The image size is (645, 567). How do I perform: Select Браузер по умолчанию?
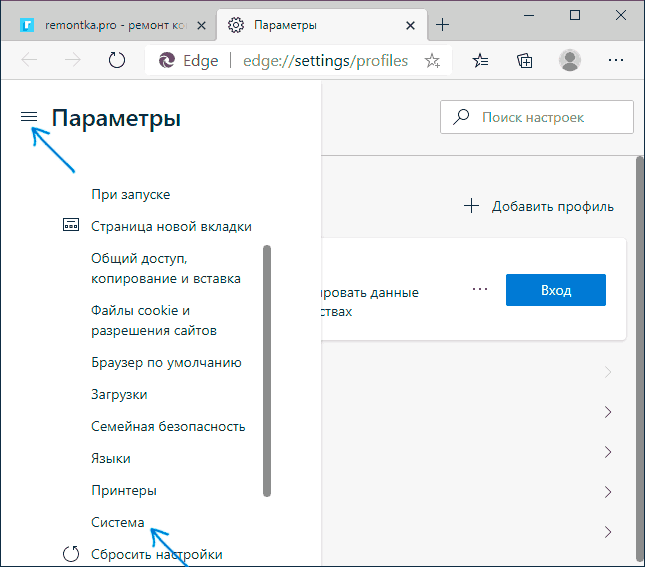[166, 363]
